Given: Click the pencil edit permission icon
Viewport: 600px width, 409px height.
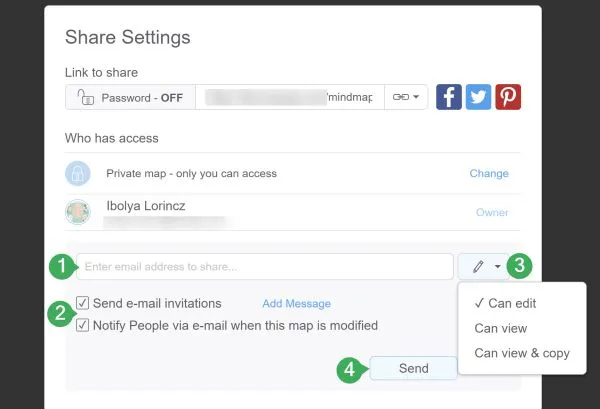Looking at the screenshot, I should 478,267.
